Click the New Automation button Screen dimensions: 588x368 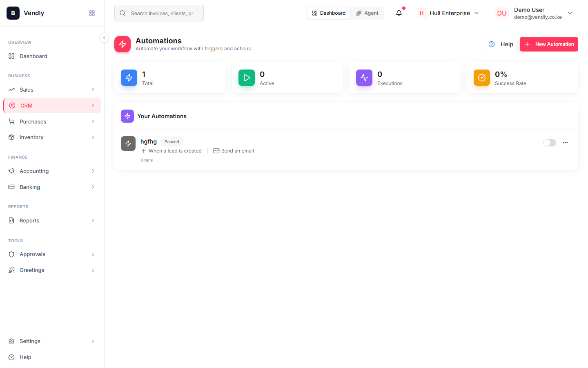click(x=549, y=44)
